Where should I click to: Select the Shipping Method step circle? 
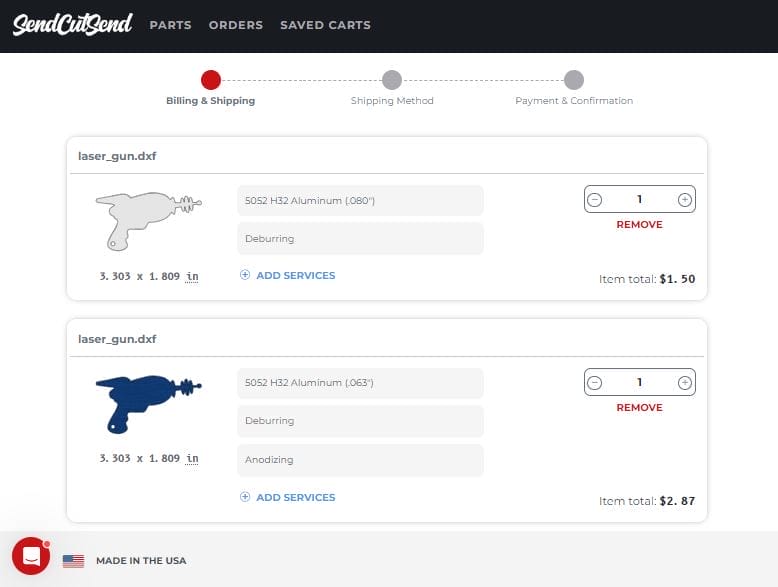click(x=392, y=80)
